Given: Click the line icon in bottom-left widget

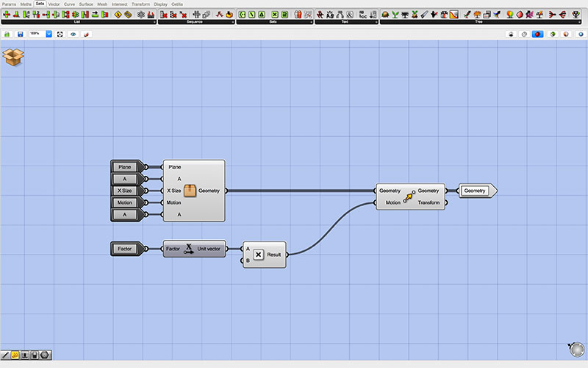Looking at the screenshot, I should [x=5, y=355].
